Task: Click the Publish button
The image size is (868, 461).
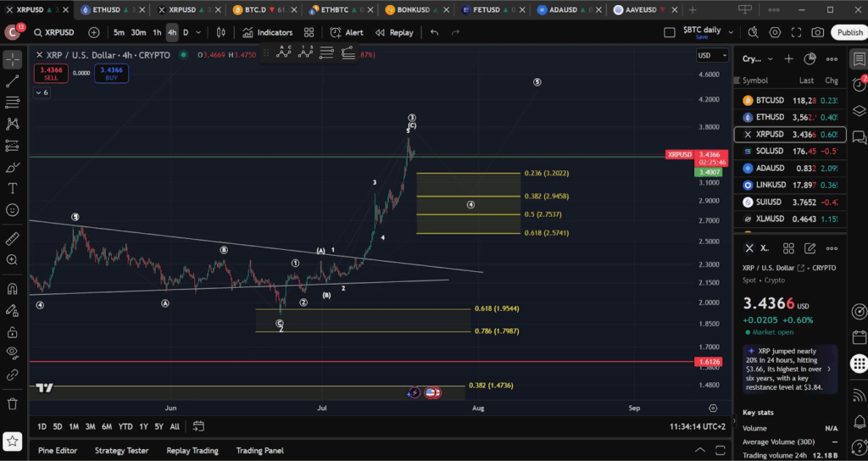Action: (849, 33)
